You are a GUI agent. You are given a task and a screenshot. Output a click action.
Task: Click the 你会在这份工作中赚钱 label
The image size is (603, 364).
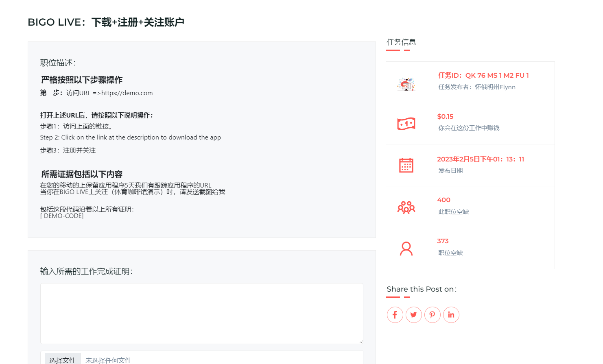pos(469,128)
